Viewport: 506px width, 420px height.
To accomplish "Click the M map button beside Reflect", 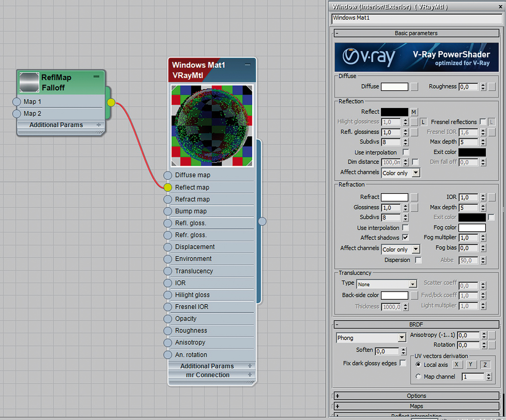I will (x=414, y=112).
